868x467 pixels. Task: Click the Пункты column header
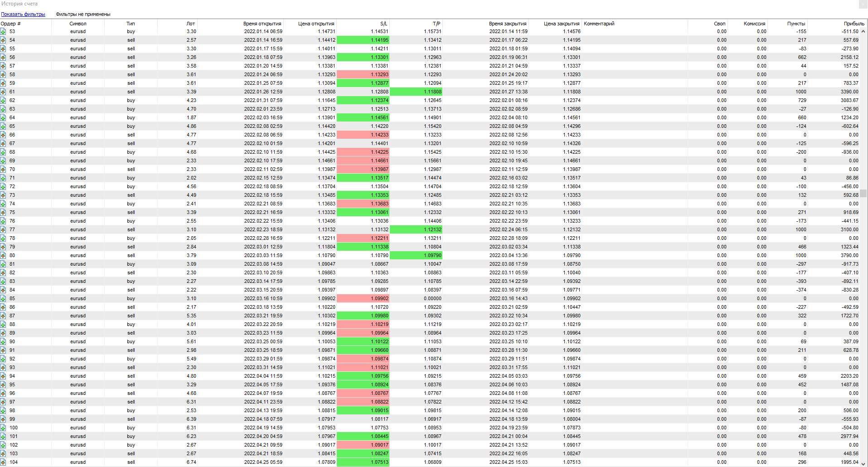(x=796, y=24)
